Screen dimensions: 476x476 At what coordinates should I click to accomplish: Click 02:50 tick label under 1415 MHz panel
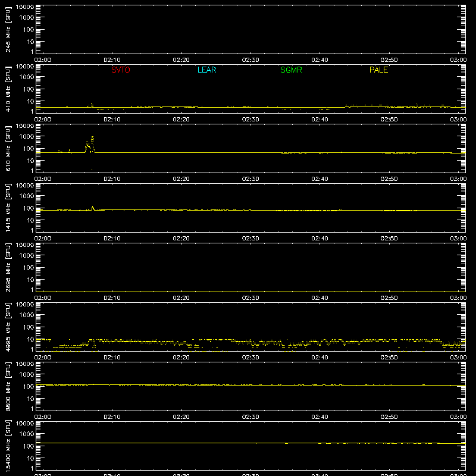(x=389, y=239)
